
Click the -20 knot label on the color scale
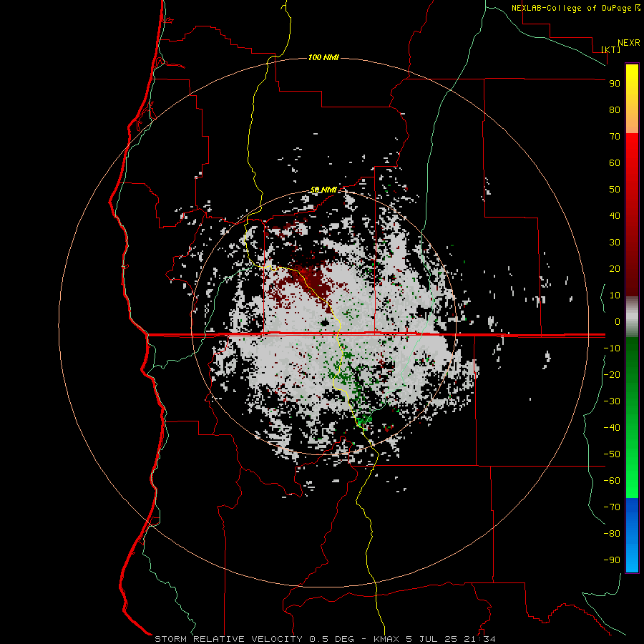coord(612,374)
